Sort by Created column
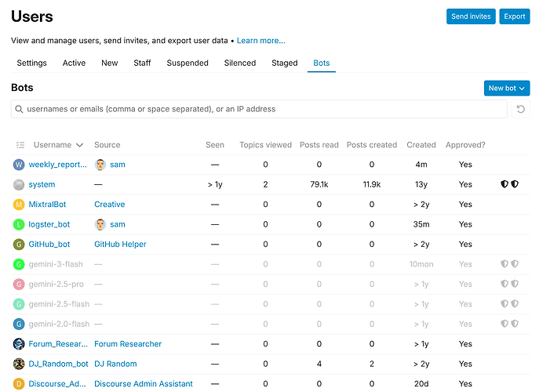Viewport: 539px width, 392px height. click(x=421, y=145)
